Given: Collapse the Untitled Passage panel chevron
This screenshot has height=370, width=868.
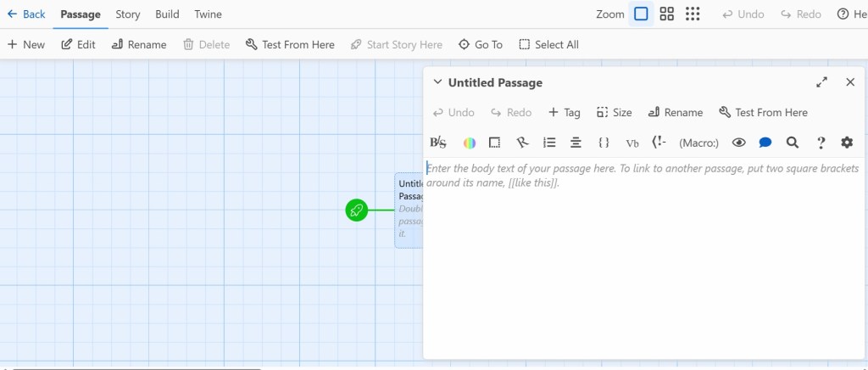Looking at the screenshot, I should point(437,82).
